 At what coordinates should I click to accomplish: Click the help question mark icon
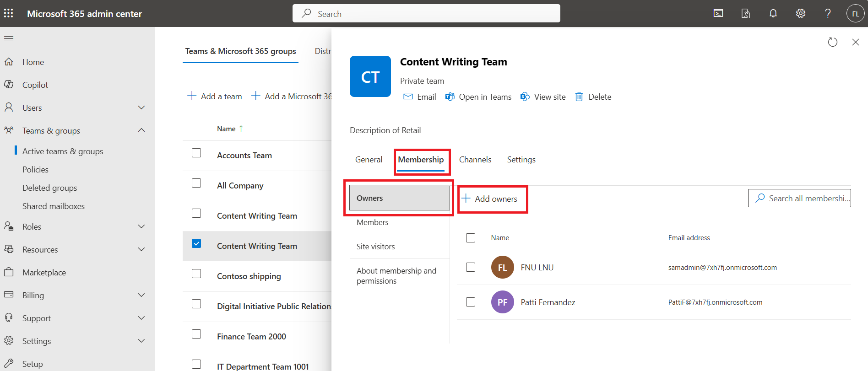click(x=828, y=13)
